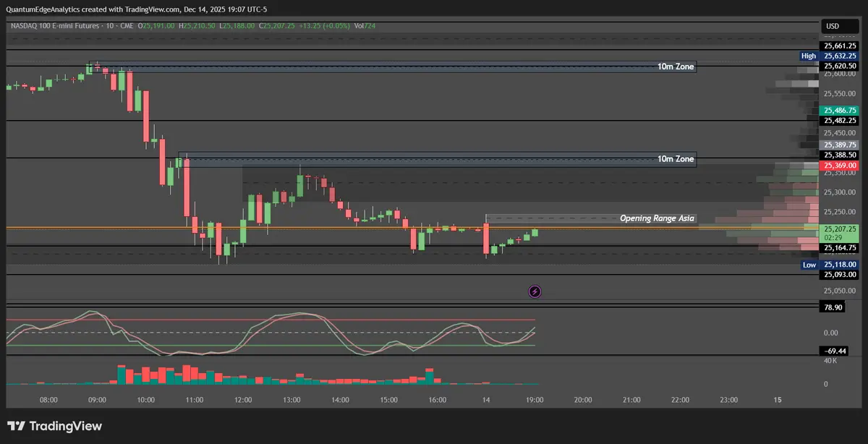Click the 22:00 time axis label

pyautogui.click(x=681, y=399)
